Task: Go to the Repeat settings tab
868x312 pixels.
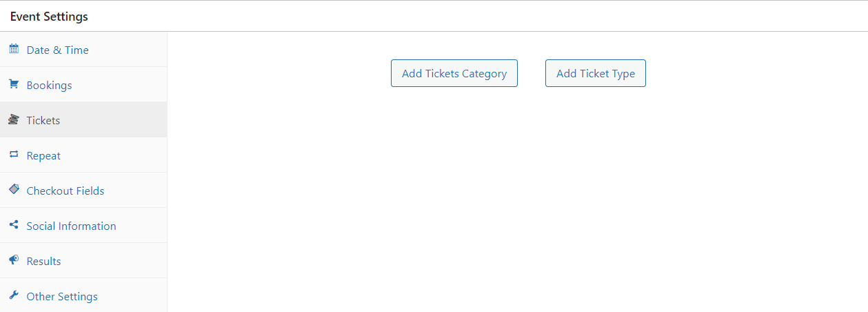Action: (43, 156)
